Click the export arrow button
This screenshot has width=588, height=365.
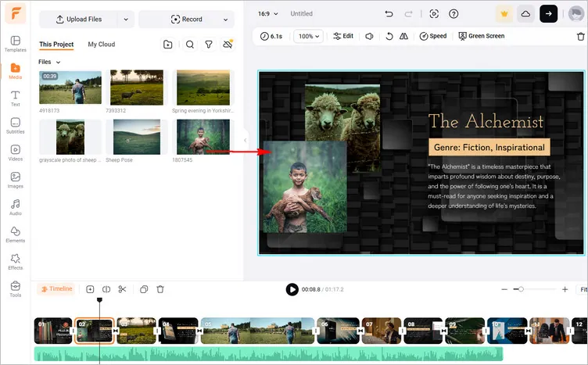point(548,14)
